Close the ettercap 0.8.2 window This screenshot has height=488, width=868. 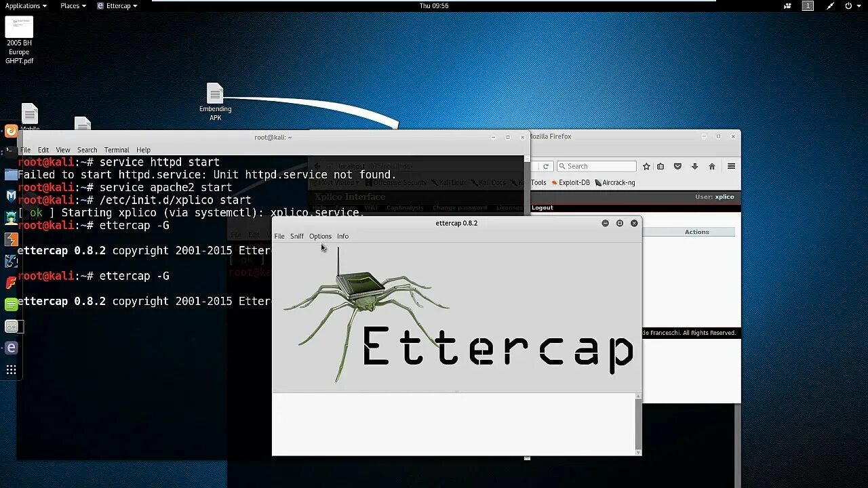pyautogui.click(x=634, y=223)
